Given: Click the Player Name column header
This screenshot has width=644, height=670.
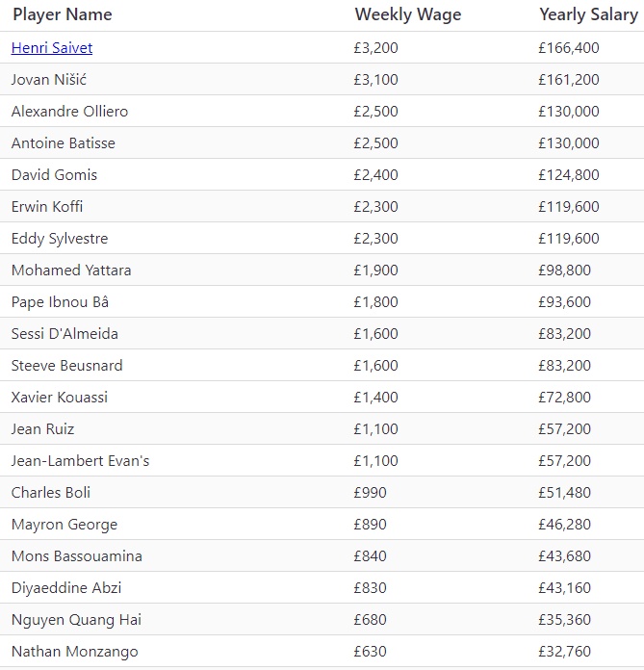Looking at the screenshot, I should [x=63, y=14].
